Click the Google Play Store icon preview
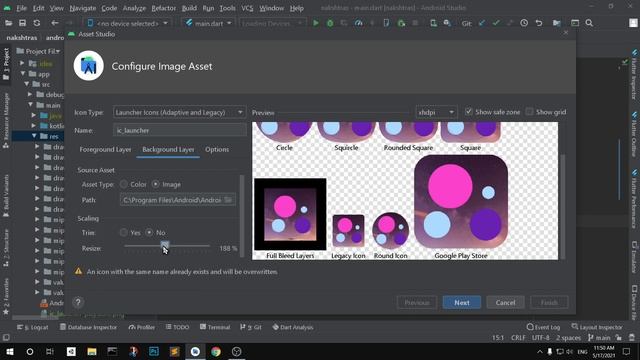This screenshot has width=640, height=360. pos(461,202)
